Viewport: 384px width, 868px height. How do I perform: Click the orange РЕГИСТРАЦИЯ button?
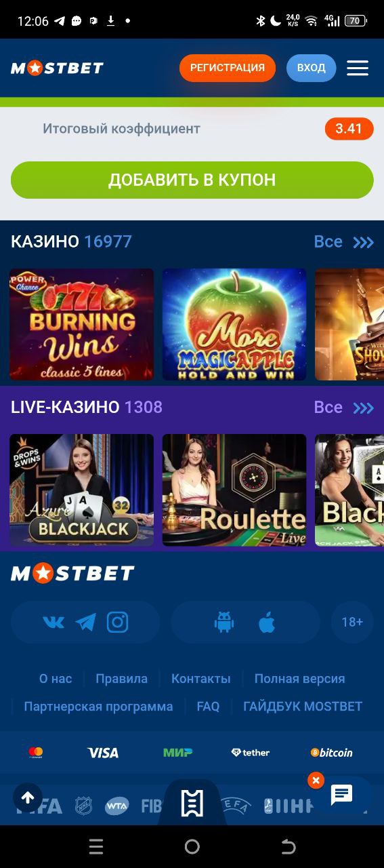[228, 68]
